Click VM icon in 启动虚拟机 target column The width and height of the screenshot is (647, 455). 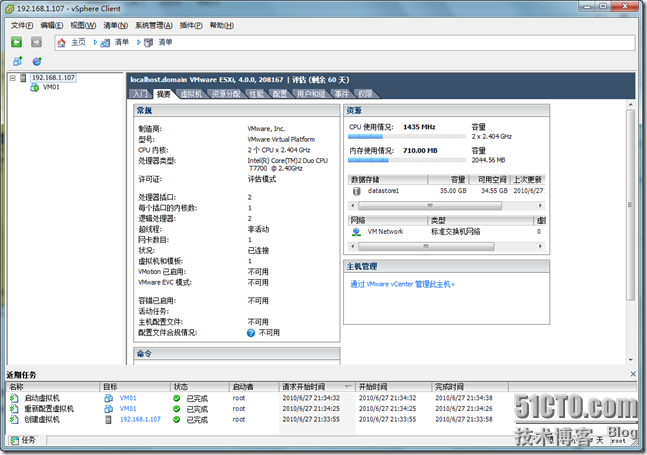(x=109, y=398)
